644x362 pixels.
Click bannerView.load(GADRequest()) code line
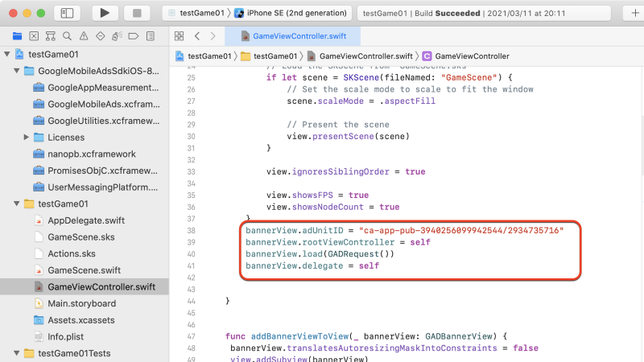(320, 254)
